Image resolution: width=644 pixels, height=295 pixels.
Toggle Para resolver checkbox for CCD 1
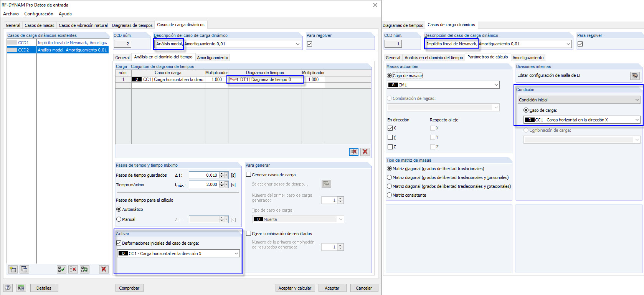pos(580,44)
